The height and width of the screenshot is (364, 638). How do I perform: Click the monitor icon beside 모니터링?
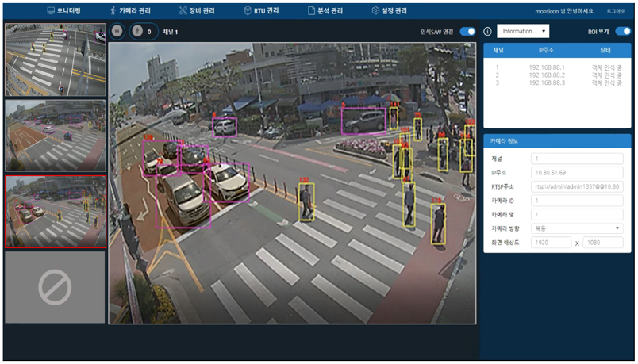51,11
